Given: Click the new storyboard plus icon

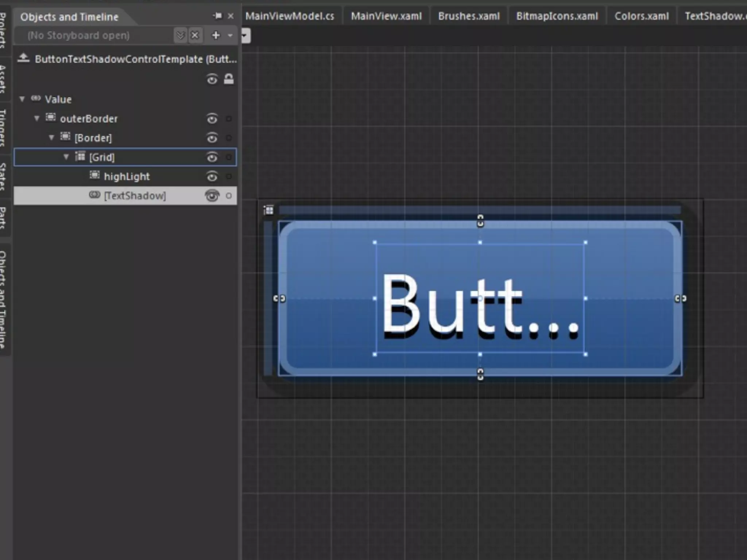Looking at the screenshot, I should pyautogui.click(x=216, y=35).
